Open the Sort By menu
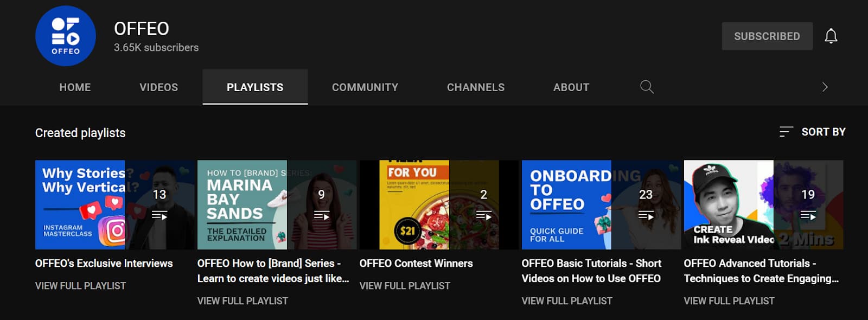Image resolution: width=868 pixels, height=320 pixels. click(x=812, y=132)
